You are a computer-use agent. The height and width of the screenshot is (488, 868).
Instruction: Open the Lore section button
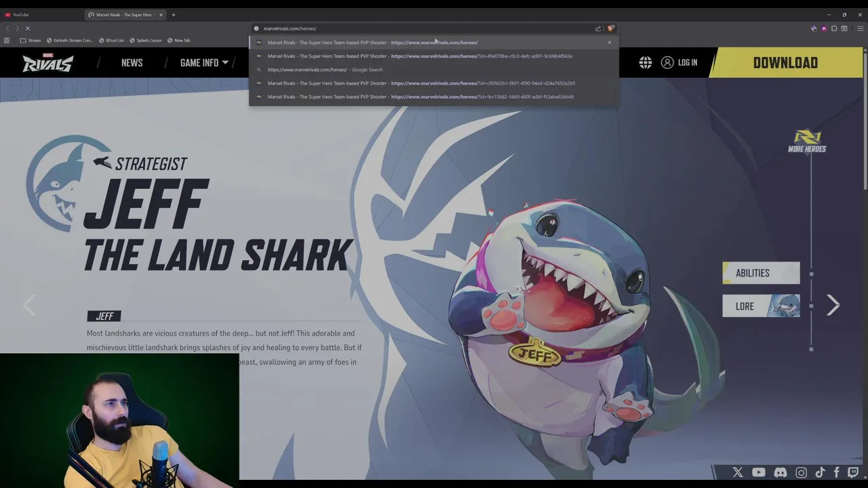click(761, 306)
